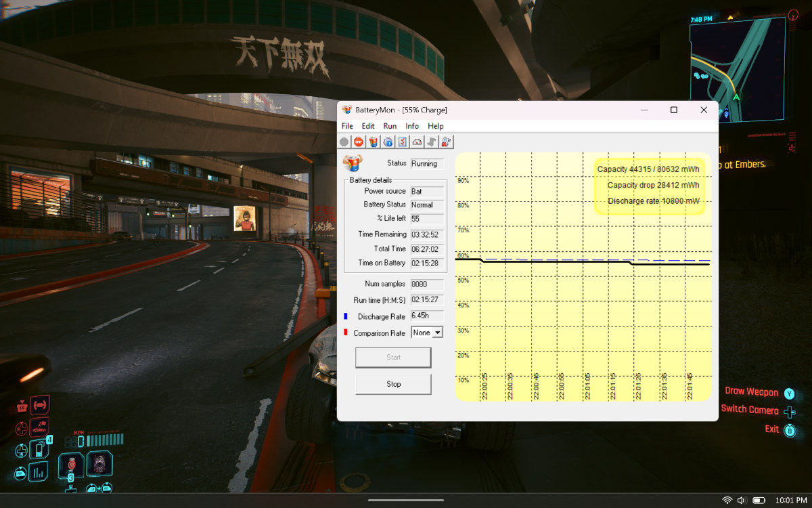Open the Info menu
Image resolution: width=812 pixels, height=508 pixels.
tap(412, 126)
